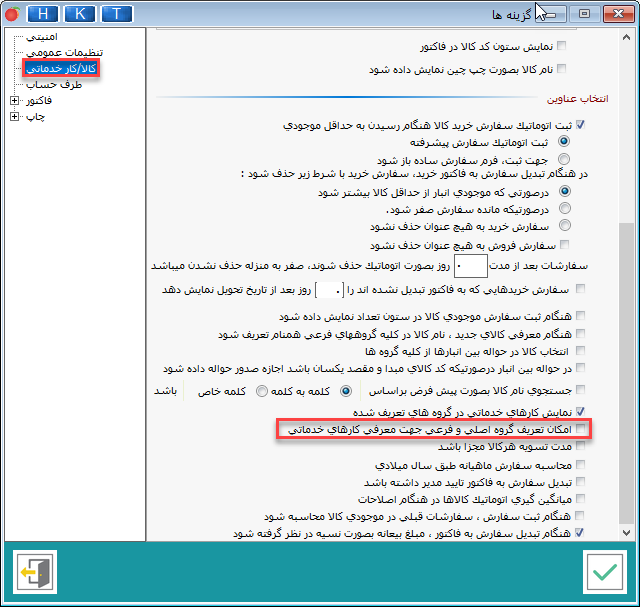The width and height of the screenshot is (640, 607).
Task: Maximize the گزینه ها window
Action: pos(584,14)
